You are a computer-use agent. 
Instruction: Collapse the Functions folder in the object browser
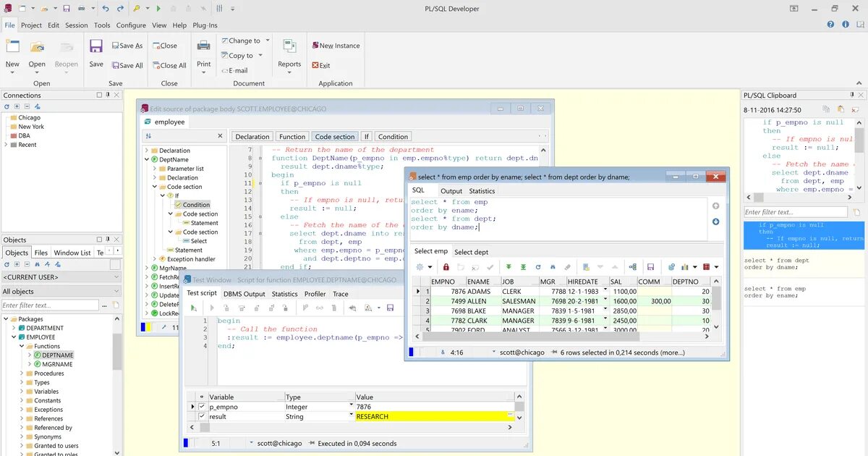(x=22, y=346)
